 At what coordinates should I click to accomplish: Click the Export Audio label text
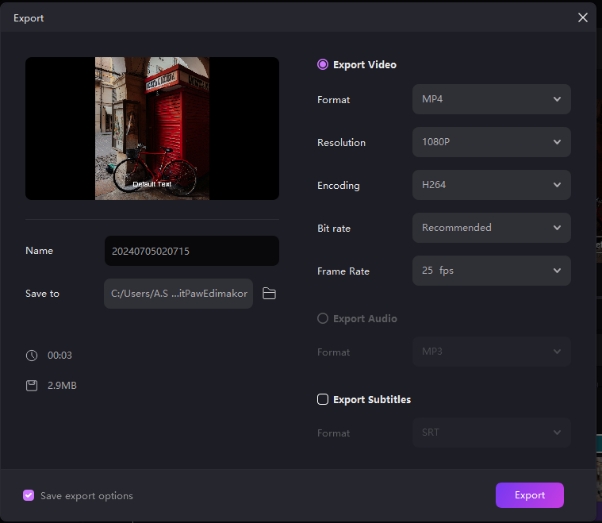click(365, 318)
